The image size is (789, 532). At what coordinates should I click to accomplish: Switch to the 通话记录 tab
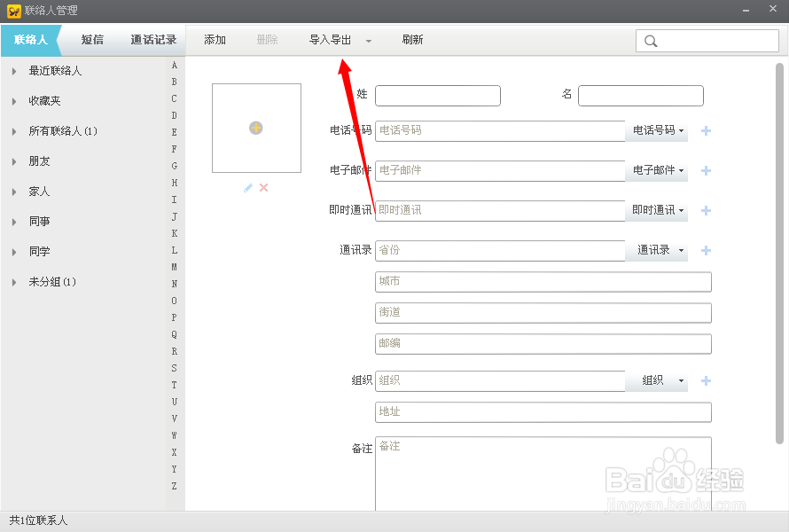[x=152, y=40]
